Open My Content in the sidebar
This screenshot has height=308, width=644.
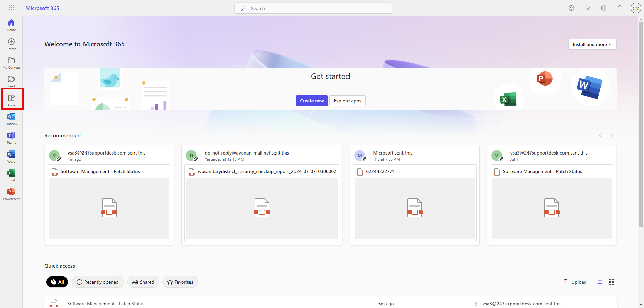(11, 63)
